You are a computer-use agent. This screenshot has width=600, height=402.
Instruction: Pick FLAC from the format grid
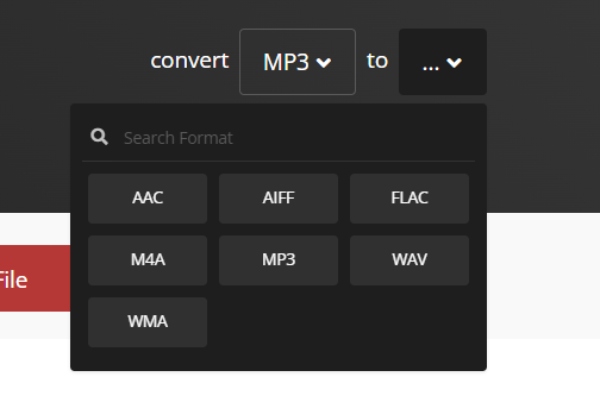tap(409, 198)
